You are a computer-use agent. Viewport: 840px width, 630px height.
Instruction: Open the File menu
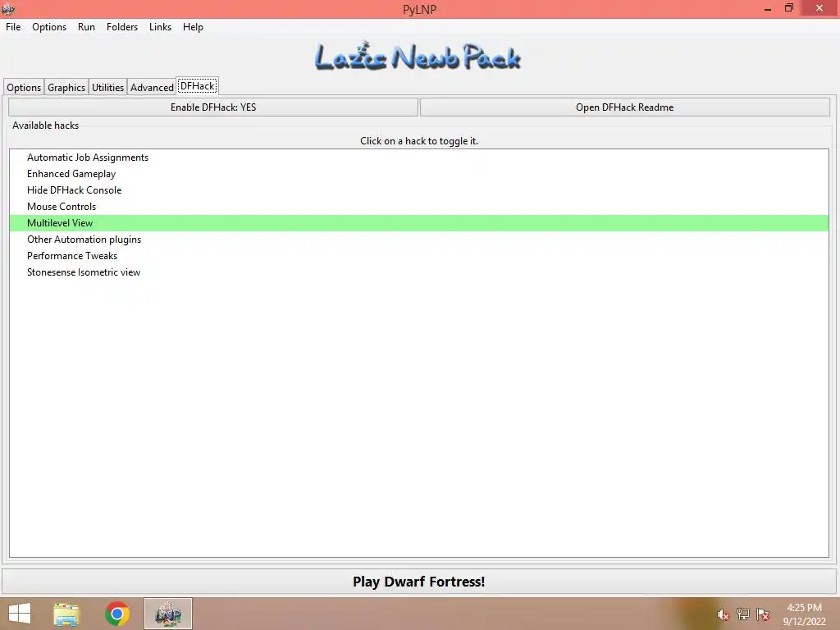(x=13, y=27)
